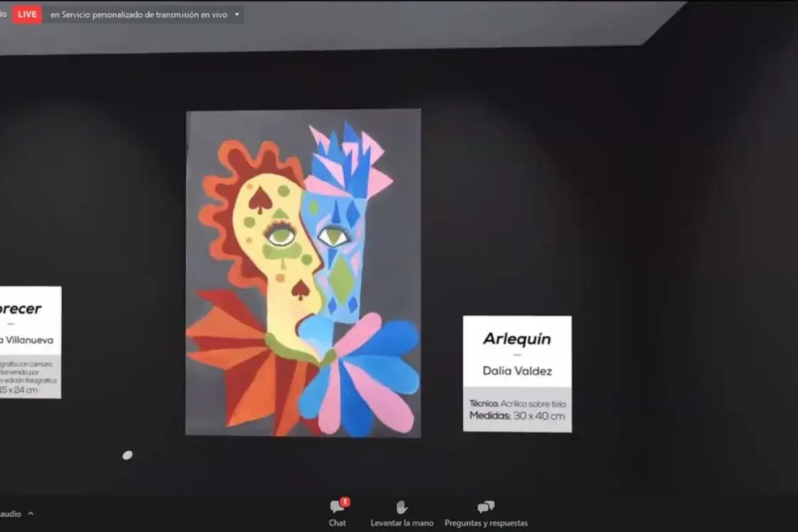Click 'en Servicio personalizado de transmisión en vivo' text

click(x=139, y=14)
